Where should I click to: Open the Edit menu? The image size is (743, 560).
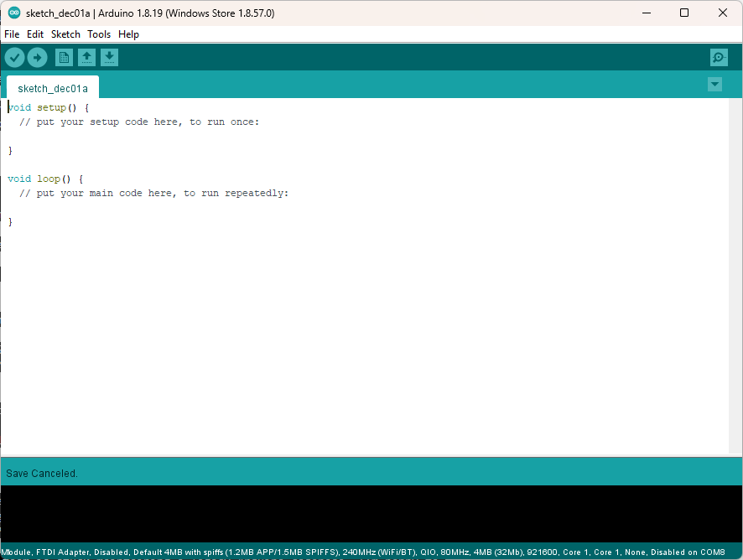[35, 34]
